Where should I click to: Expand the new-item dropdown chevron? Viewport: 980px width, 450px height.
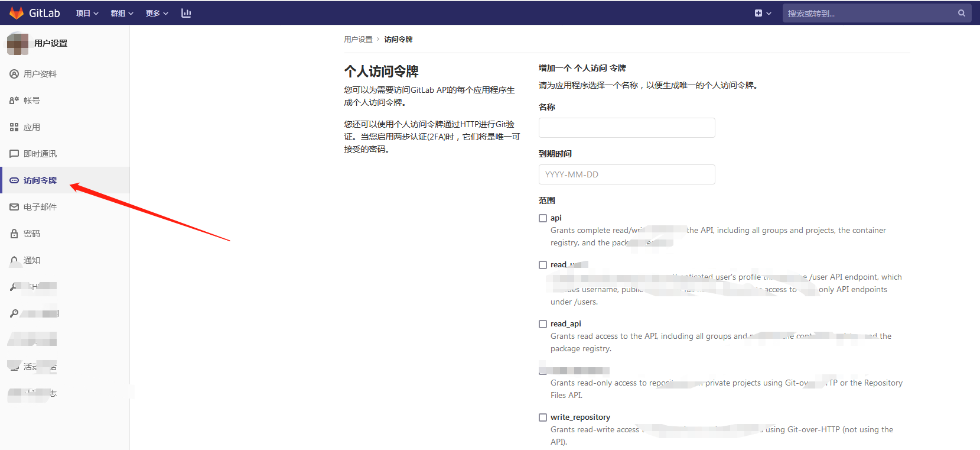coord(769,13)
